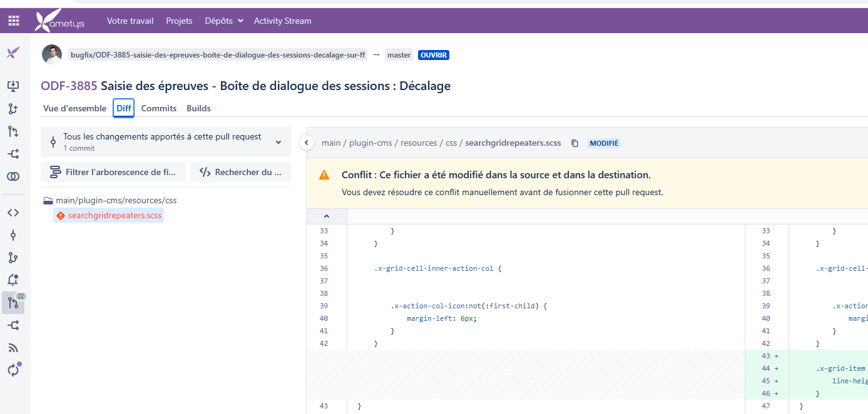The image size is (868, 414).
Task: Open the app switcher grid icon
Action: (x=14, y=21)
